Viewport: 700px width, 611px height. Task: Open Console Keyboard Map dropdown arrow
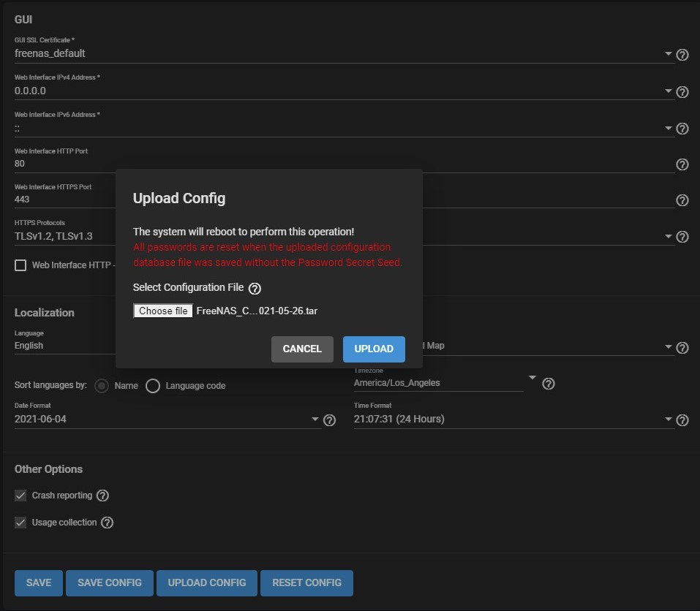point(669,346)
